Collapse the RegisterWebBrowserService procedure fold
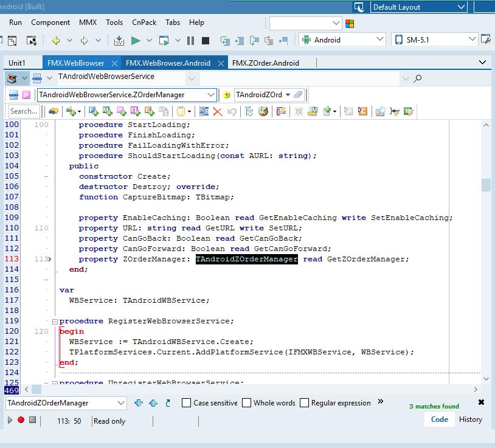495x448 pixels. tap(55, 322)
